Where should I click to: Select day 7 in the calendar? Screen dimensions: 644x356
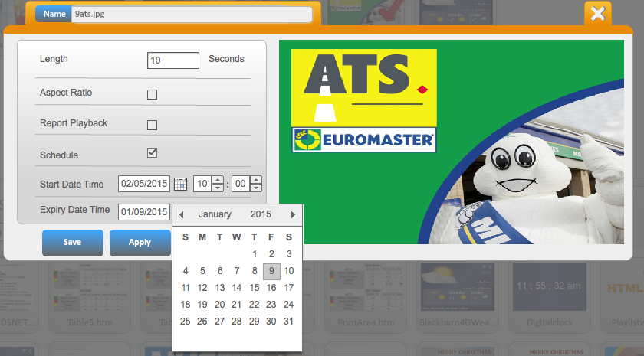tap(237, 272)
